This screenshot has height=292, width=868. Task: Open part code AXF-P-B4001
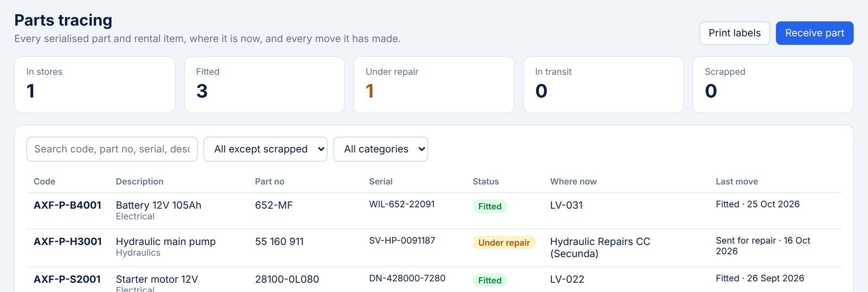(x=67, y=205)
